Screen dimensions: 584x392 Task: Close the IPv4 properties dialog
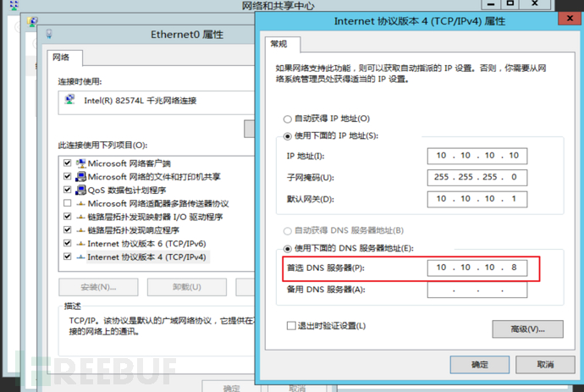click(570, 18)
